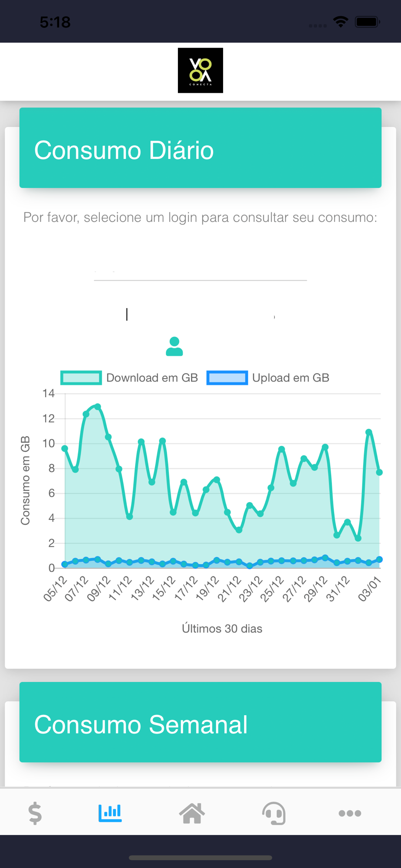Screen dimensions: 401x868
Task: Open the billing dollar sign tab
Action: (x=35, y=813)
